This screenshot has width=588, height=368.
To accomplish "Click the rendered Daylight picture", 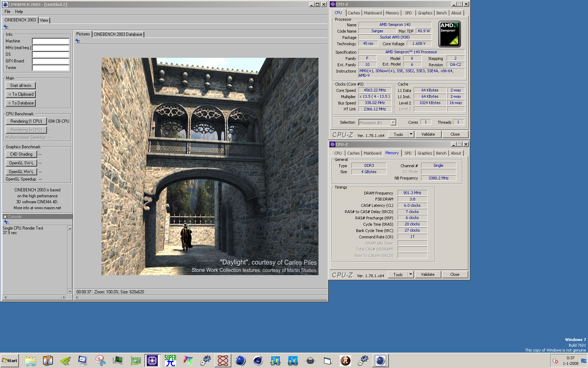I will coord(210,166).
